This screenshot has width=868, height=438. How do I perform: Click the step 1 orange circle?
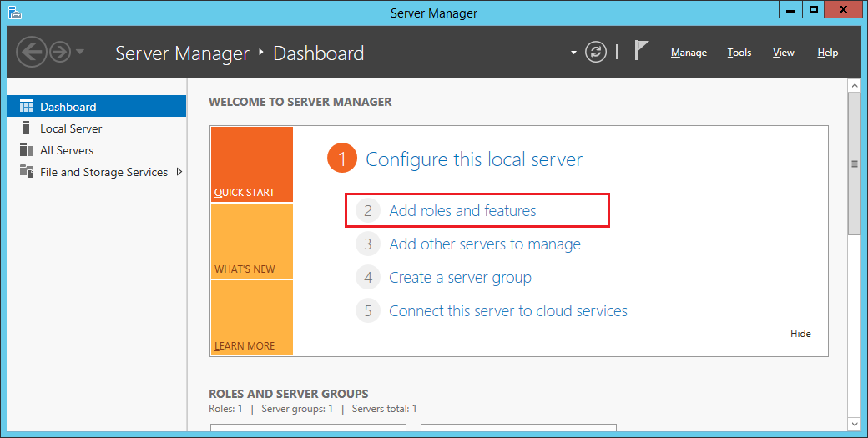point(342,159)
